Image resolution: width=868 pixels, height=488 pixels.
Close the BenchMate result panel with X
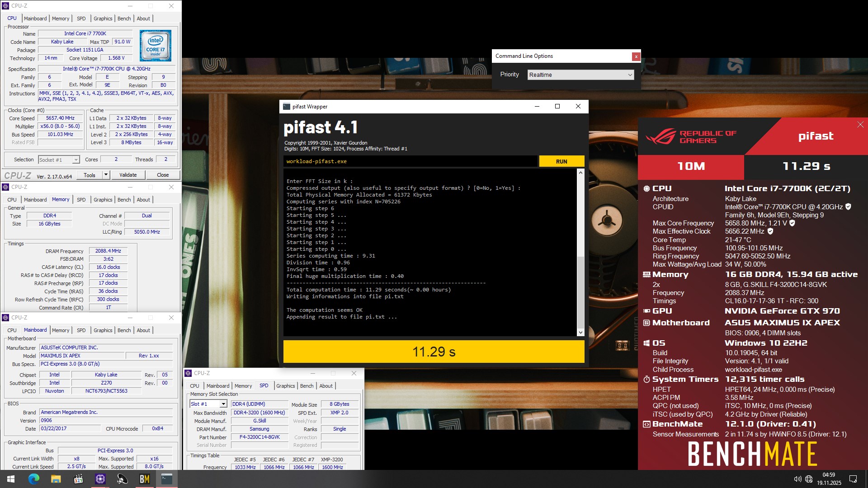click(860, 125)
